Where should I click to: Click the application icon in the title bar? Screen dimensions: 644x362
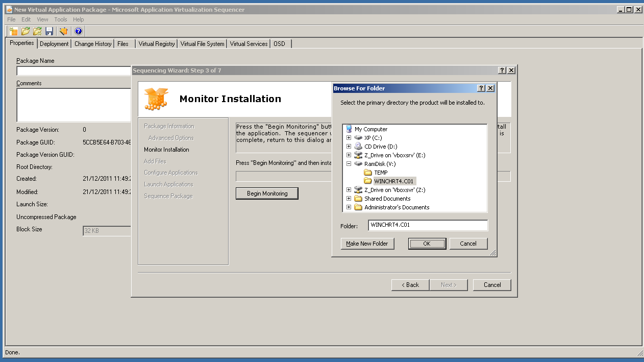pyautogui.click(x=9, y=10)
